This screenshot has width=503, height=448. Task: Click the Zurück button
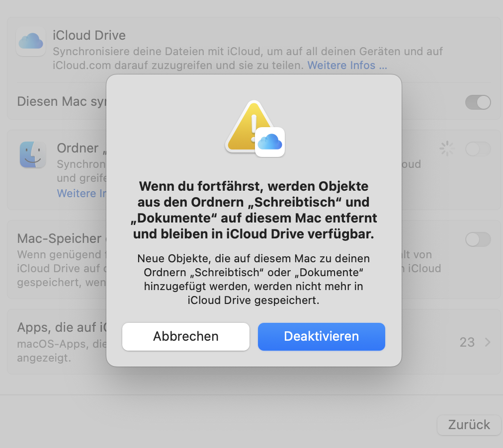(469, 425)
